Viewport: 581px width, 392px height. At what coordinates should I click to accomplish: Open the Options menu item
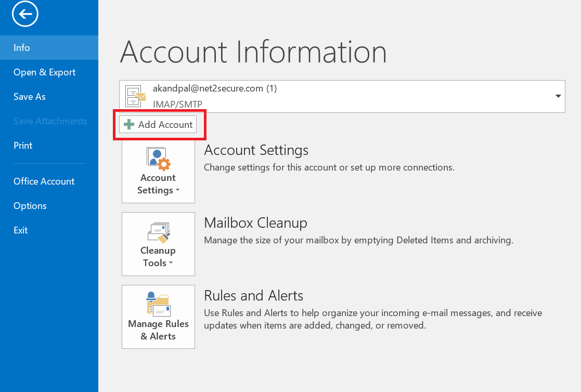pos(30,205)
